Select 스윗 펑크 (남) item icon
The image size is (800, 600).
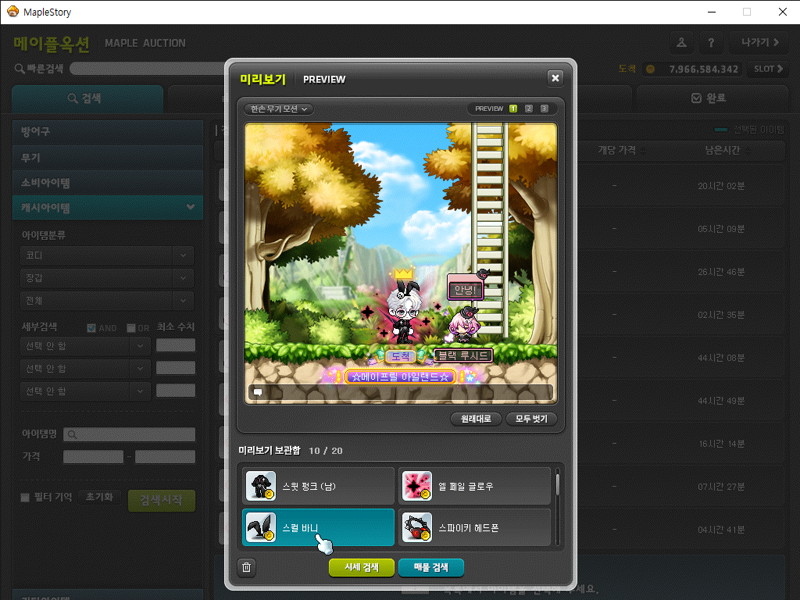pos(261,486)
